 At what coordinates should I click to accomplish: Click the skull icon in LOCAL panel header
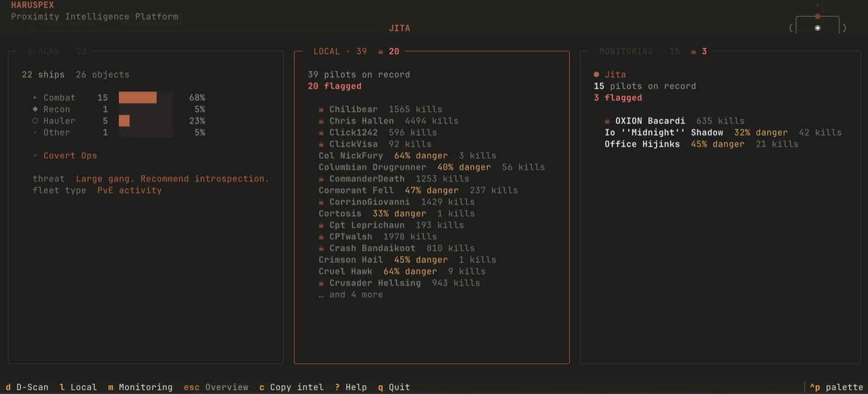pyautogui.click(x=381, y=51)
